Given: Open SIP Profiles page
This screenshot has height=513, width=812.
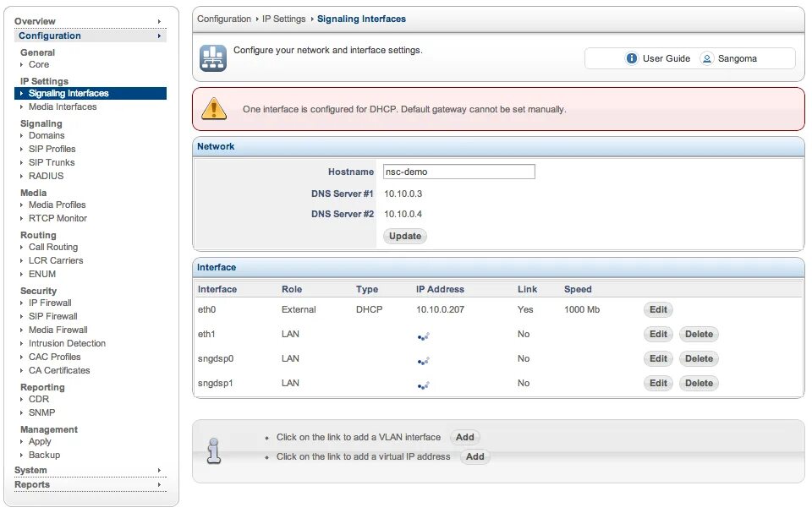Looking at the screenshot, I should pyautogui.click(x=52, y=149).
